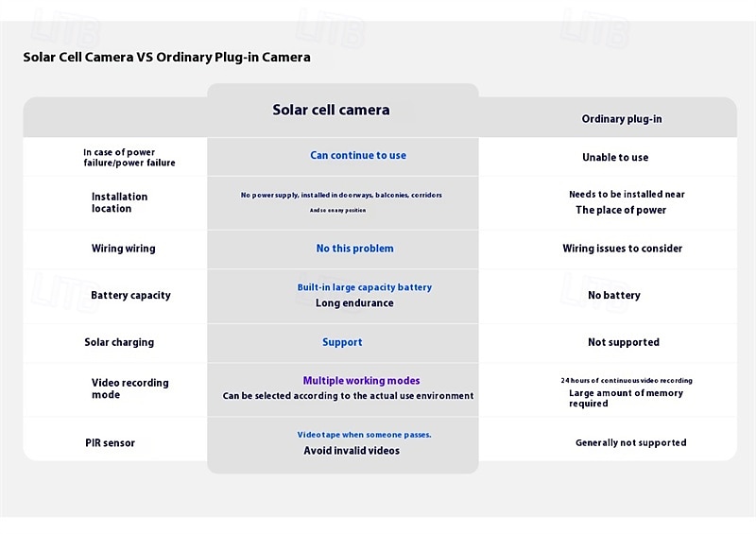The image size is (756, 534).
Task: Select the 'PIR sensor' row label
Action: [x=110, y=443]
